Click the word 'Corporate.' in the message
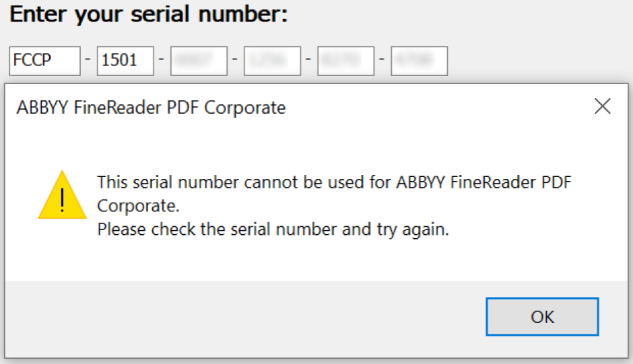Viewport: 633px width, 364px height. pyautogui.click(x=138, y=206)
